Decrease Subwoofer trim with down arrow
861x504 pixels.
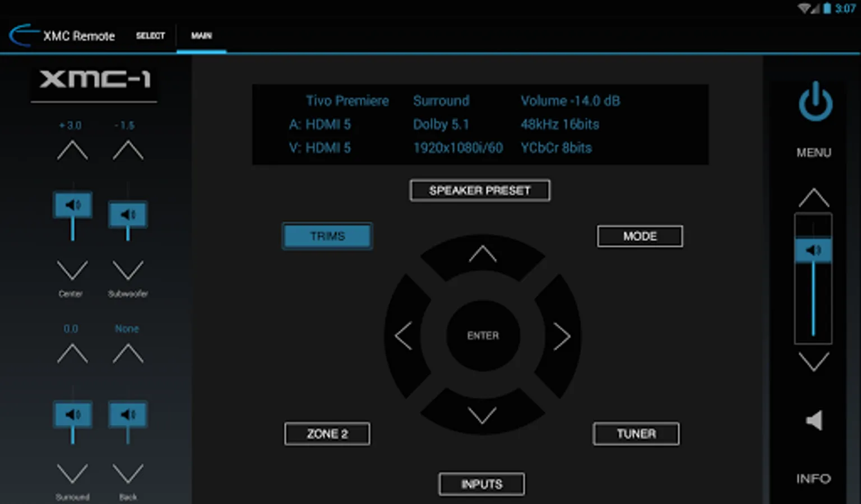coord(128,270)
